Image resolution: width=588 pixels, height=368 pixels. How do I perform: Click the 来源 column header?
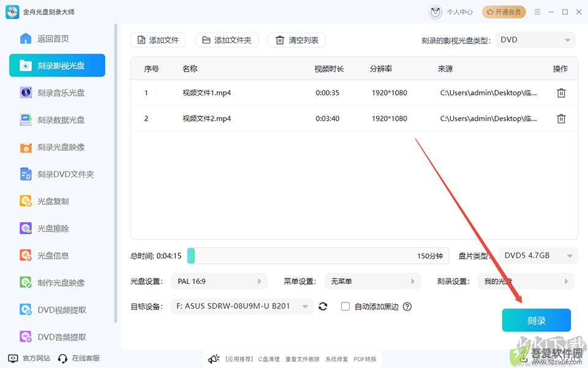(x=445, y=69)
